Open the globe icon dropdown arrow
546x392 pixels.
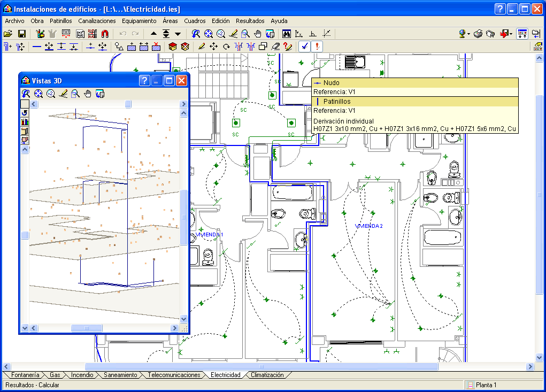(468, 34)
